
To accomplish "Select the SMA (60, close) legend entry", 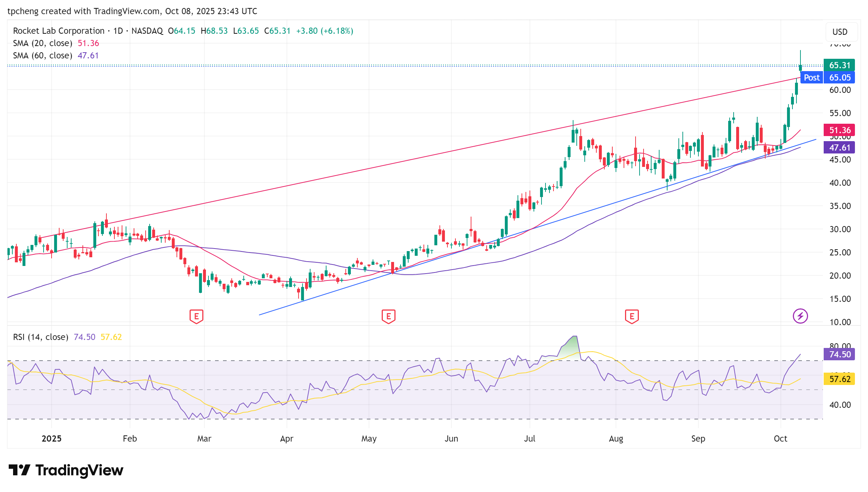I will click(x=42, y=56).
